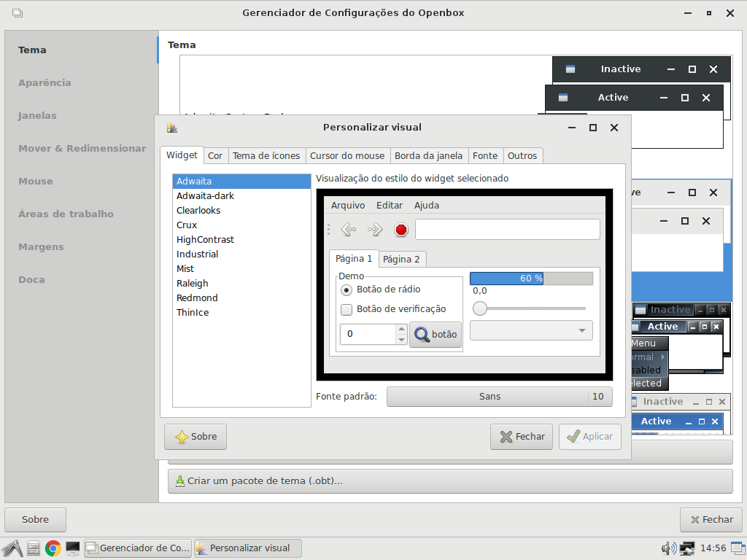Increase the spin box value with up arrow
This screenshot has width=747, height=560.
(402, 329)
